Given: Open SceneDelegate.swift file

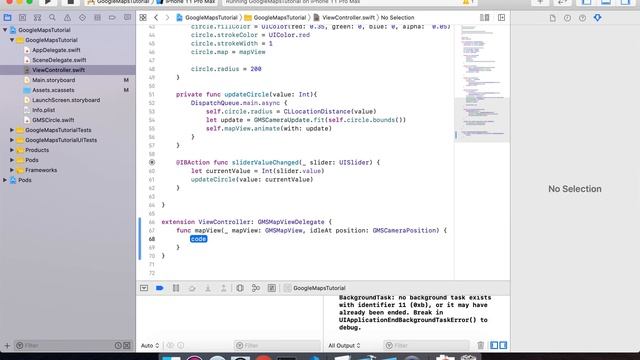Looking at the screenshot, I should (59, 60).
